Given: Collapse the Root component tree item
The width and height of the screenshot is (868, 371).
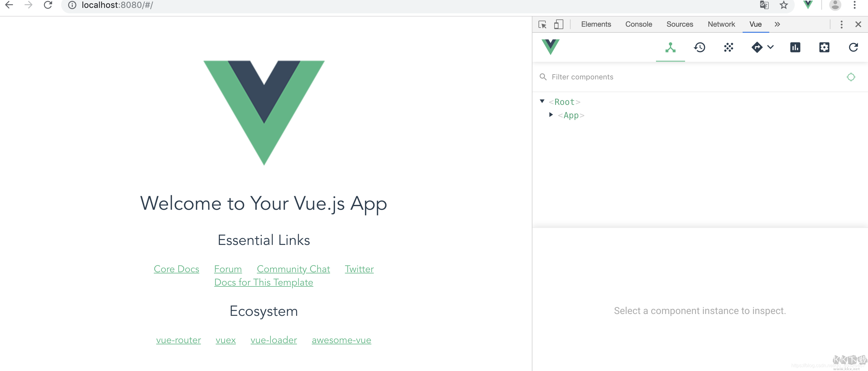Looking at the screenshot, I should [x=543, y=101].
